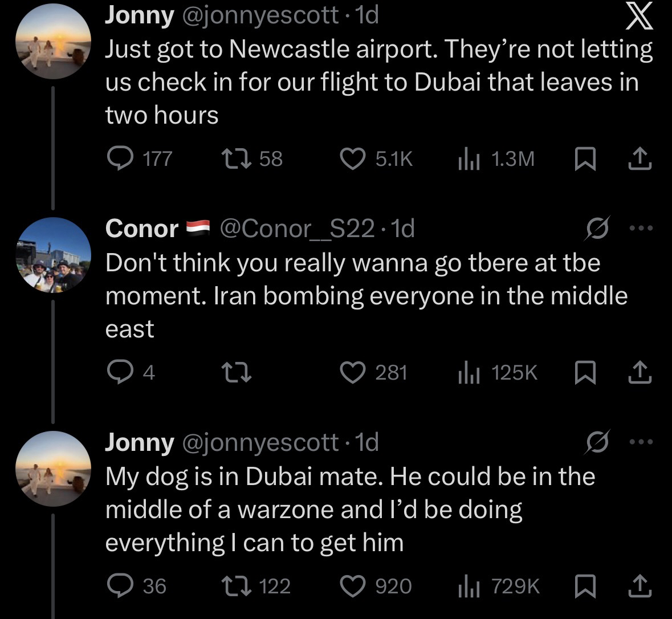Screen dimensions: 672x619
Task: Reply to Conor's Iran bombing tweet
Action: tap(119, 372)
